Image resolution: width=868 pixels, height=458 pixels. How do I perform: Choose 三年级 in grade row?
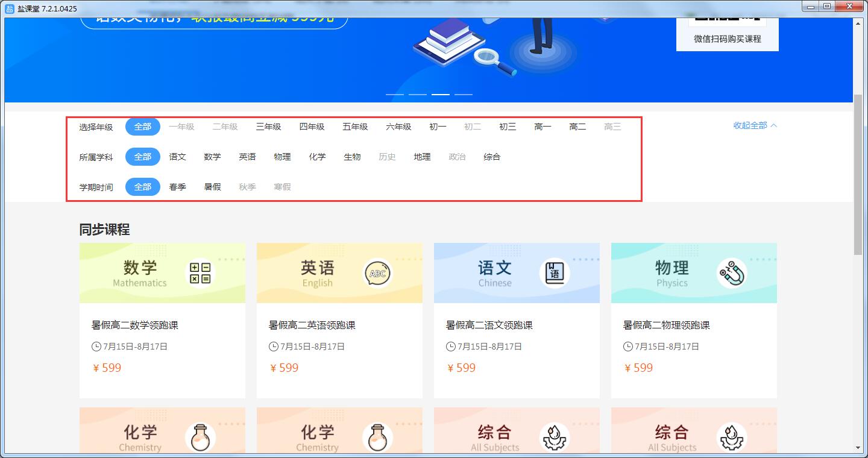pyautogui.click(x=268, y=127)
